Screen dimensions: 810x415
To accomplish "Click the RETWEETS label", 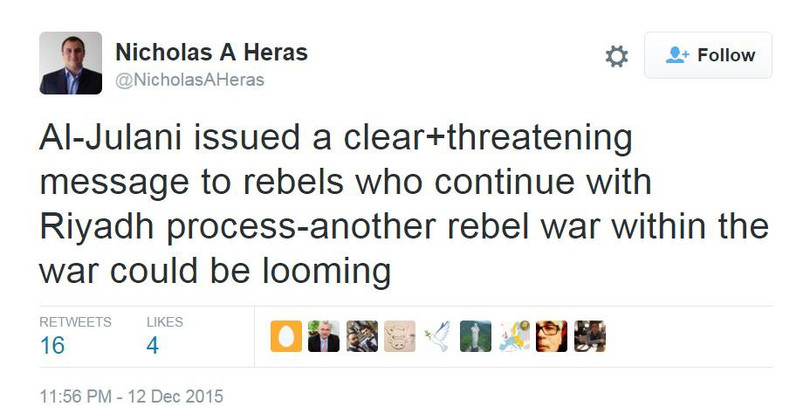I will coord(75,322).
